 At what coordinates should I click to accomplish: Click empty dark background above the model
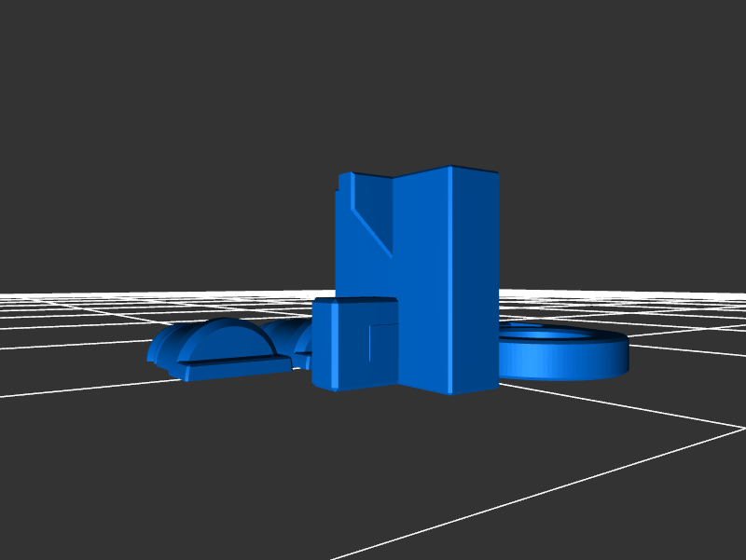point(373,84)
